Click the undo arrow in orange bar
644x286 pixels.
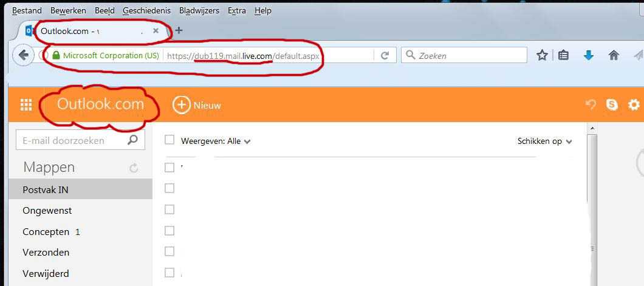coord(591,105)
